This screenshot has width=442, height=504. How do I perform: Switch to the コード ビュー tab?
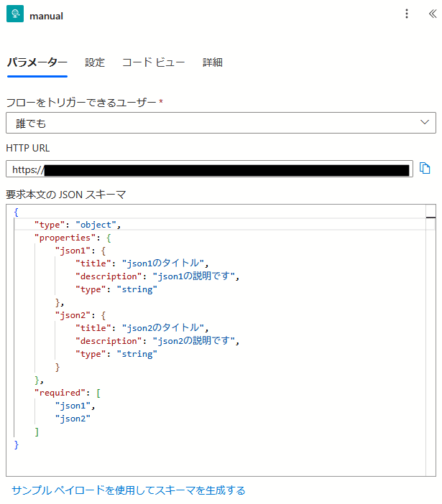point(153,62)
